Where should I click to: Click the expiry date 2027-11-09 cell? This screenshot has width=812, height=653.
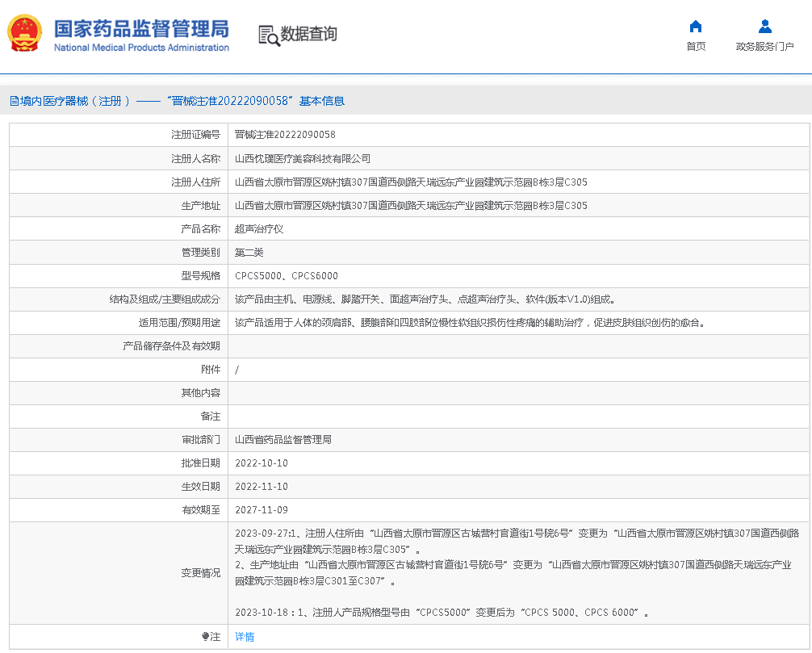coord(262,509)
